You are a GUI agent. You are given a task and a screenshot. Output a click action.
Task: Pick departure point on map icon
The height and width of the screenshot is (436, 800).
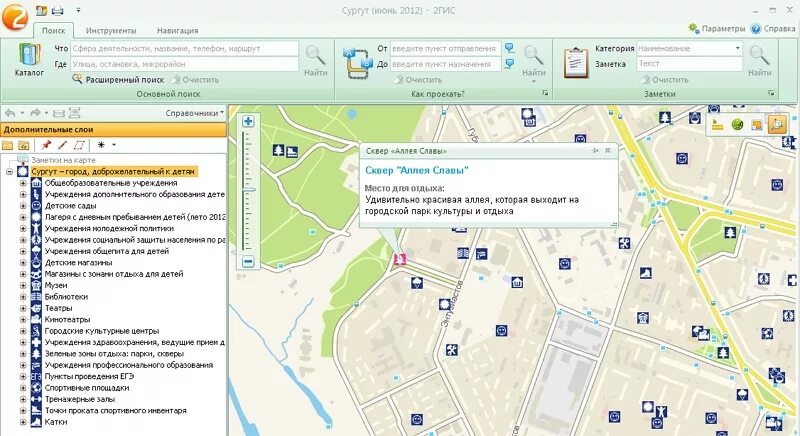[x=509, y=48]
